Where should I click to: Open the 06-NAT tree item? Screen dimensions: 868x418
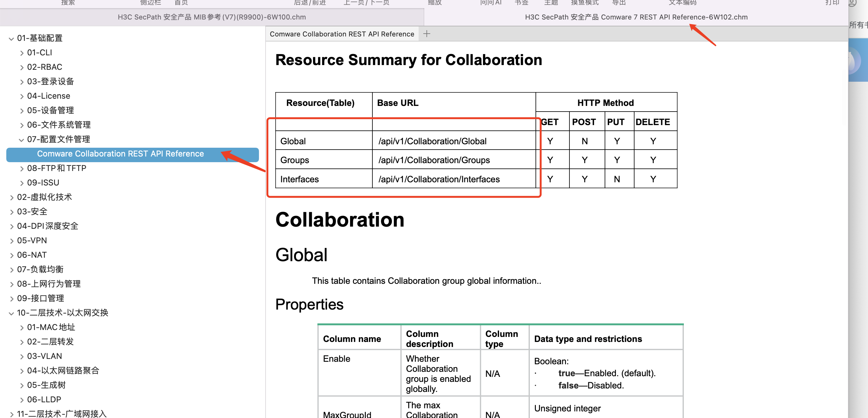32,255
